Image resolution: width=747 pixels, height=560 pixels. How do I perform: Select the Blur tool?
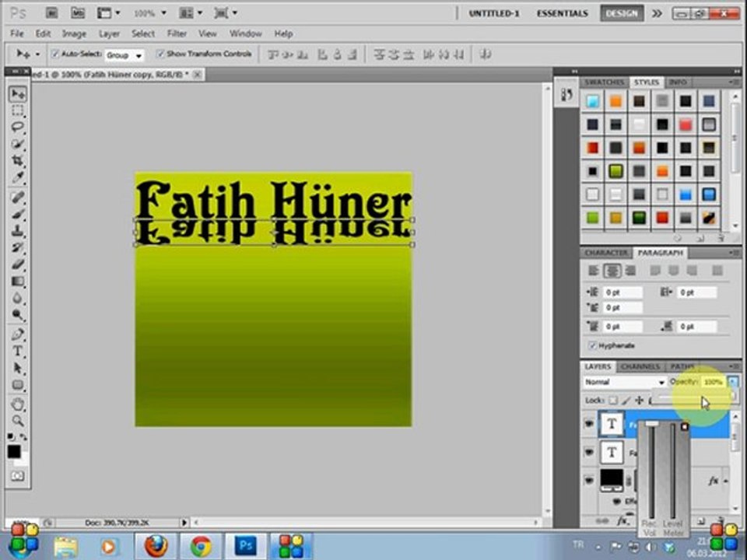18,298
